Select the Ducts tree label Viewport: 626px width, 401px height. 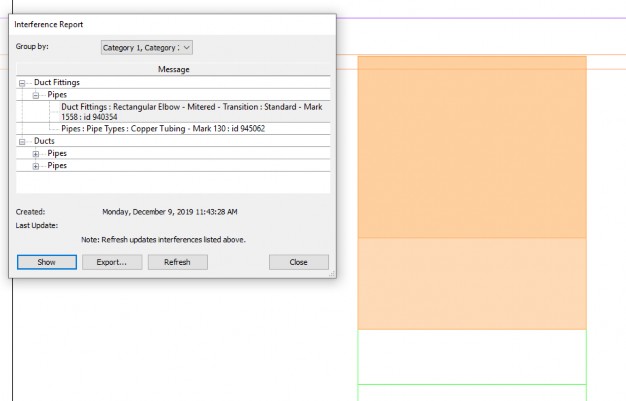pos(44,141)
